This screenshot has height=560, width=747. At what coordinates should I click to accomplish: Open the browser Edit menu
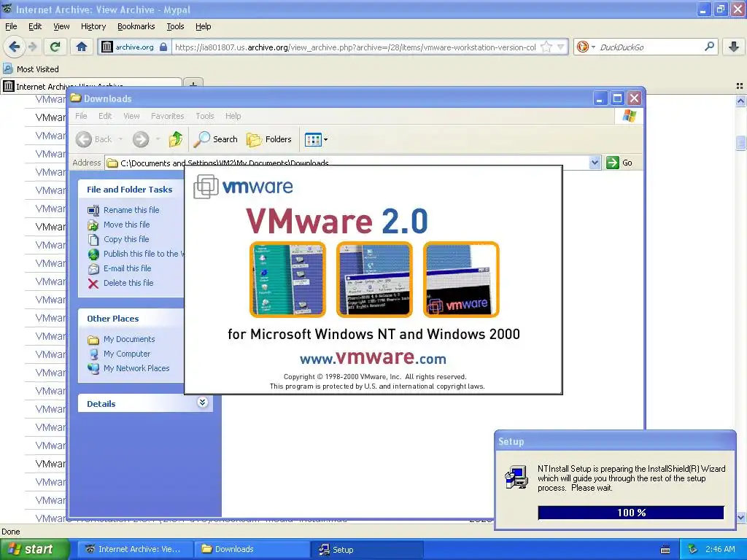(35, 26)
